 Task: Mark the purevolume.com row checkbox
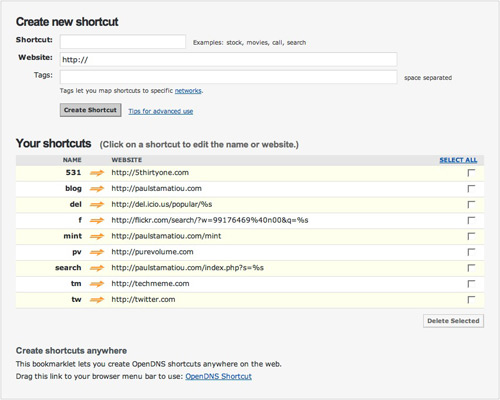(471, 252)
